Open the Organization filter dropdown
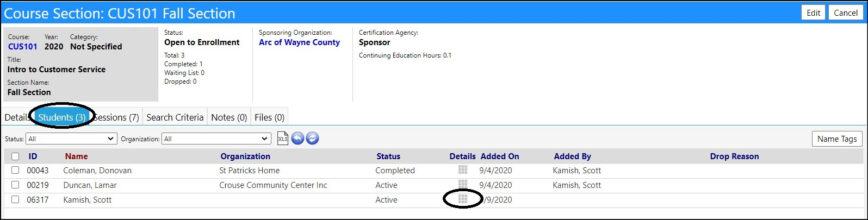This screenshot has height=220, width=868. (x=216, y=139)
